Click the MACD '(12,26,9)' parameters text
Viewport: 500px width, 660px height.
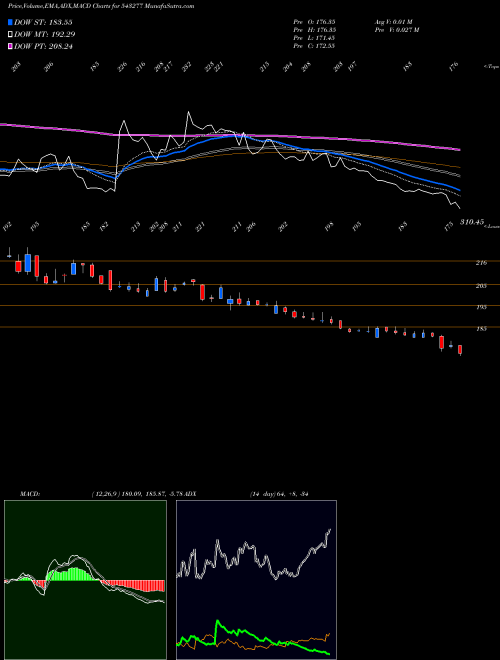click(x=104, y=494)
